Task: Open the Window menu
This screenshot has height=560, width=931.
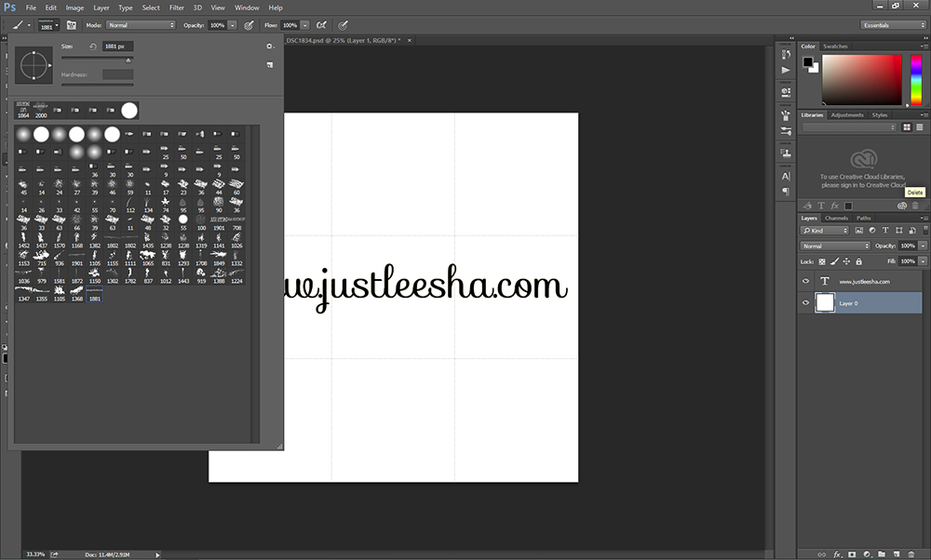Action: click(247, 7)
